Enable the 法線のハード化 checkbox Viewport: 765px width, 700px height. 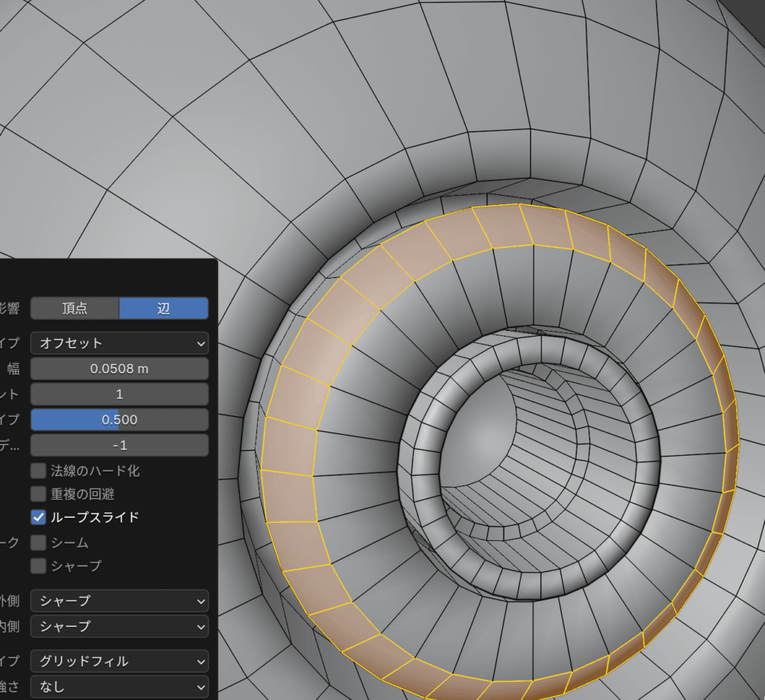[x=38, y=471]
